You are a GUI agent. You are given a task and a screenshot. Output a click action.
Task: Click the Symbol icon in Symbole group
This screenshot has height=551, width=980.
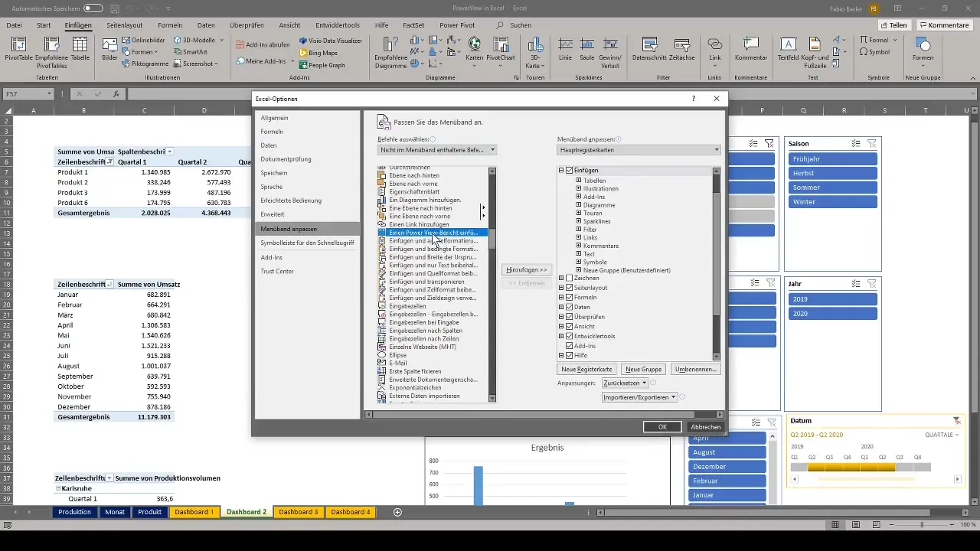874,52
